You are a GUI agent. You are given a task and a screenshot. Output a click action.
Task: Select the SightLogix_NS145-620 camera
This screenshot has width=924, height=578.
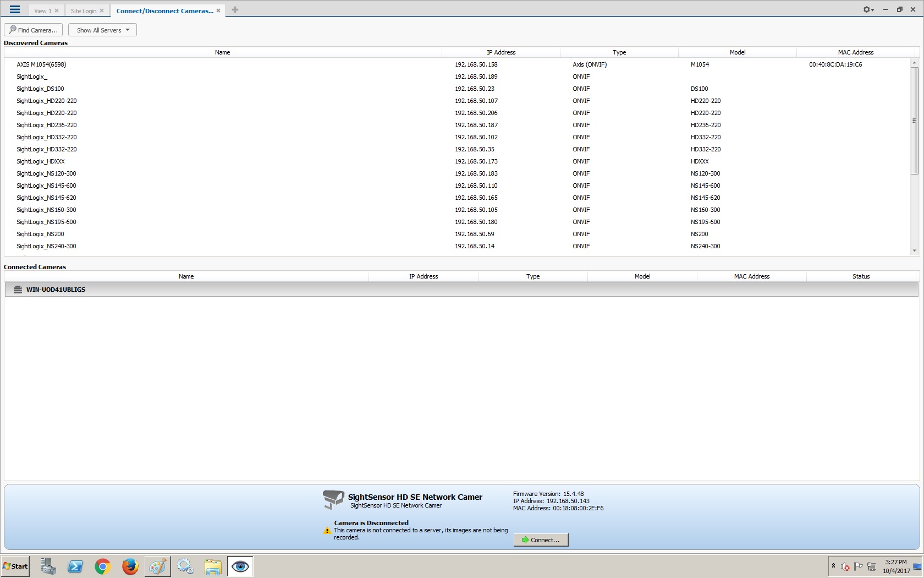457,198
